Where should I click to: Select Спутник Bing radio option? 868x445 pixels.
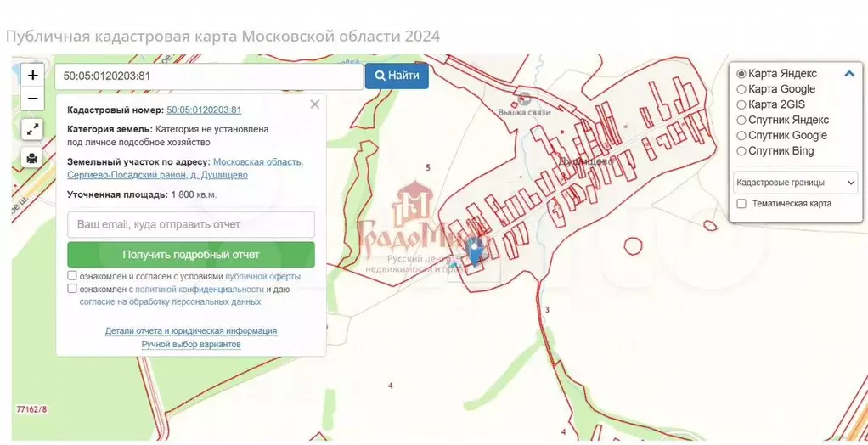tap(741, 151)
